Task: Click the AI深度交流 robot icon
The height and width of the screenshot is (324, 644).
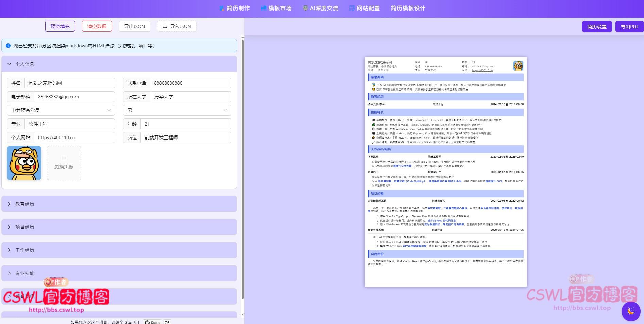Action: (305, 8)
